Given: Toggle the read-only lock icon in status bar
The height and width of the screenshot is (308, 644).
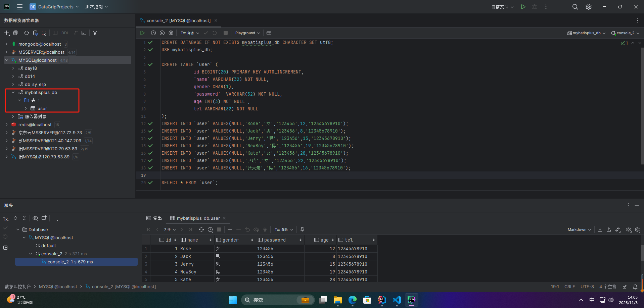Looking at the screenshot, I should (x=625, y=287).
